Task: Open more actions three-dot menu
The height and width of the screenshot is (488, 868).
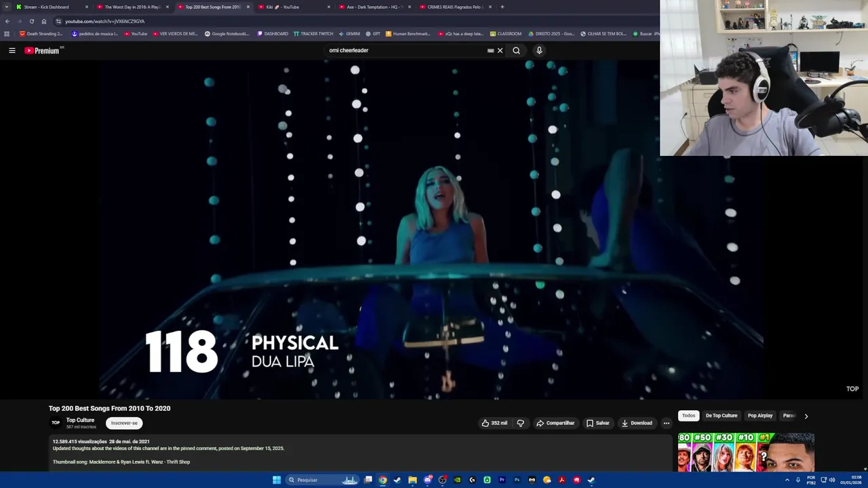Action: click(x=666, y=423)
